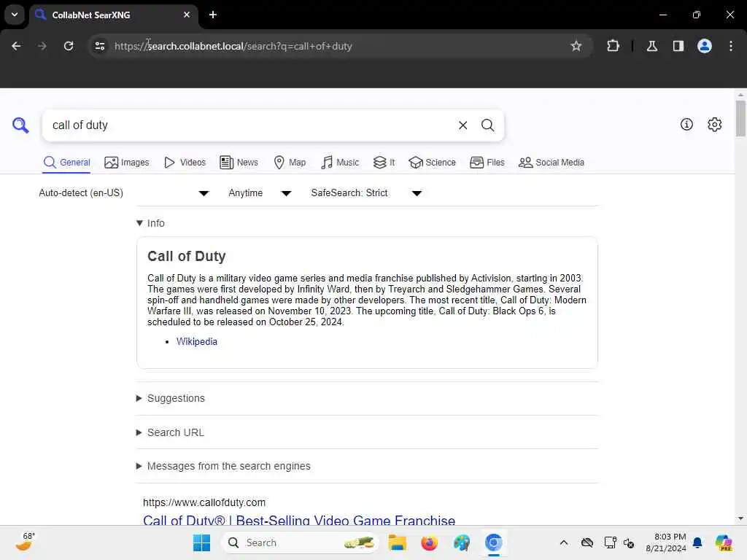Switch to the Map category
Image resolution: width=747 pixels, height=560 pixels.
(290, 163)
